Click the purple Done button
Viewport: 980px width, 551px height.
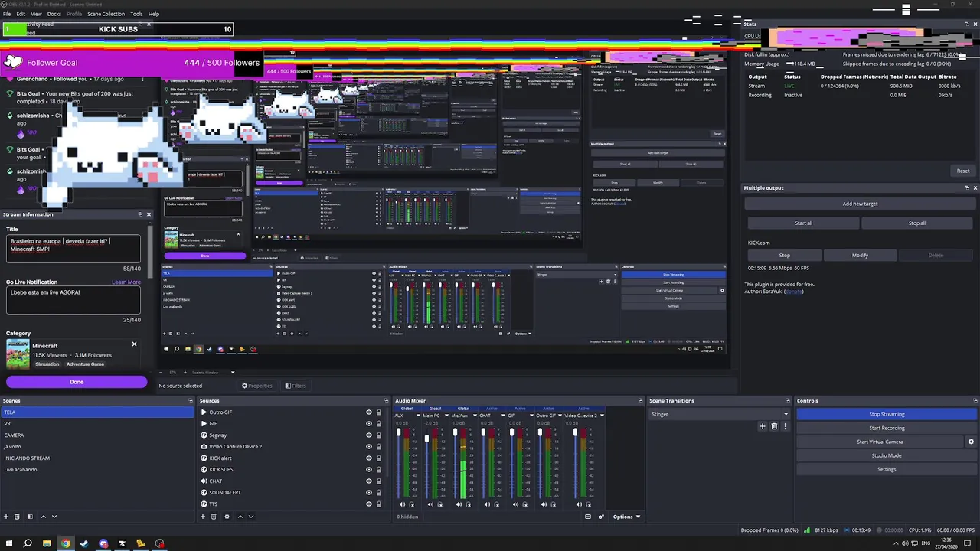click(77, 382)
